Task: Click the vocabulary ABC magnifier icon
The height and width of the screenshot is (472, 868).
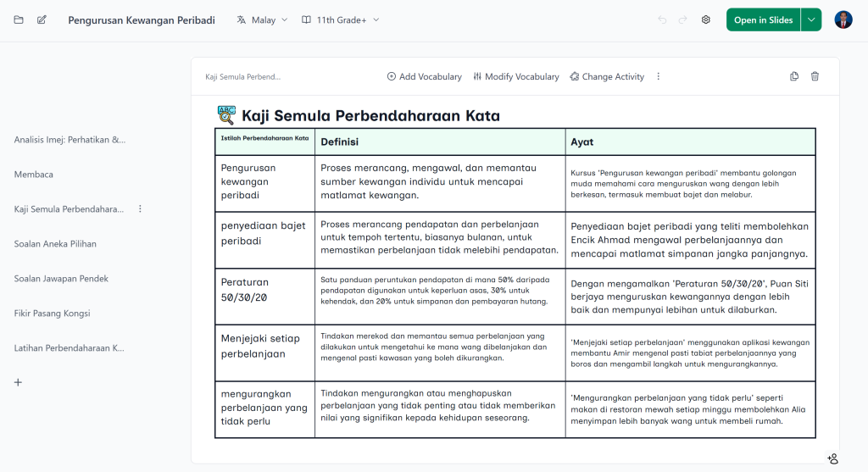Action: point(226,115)
